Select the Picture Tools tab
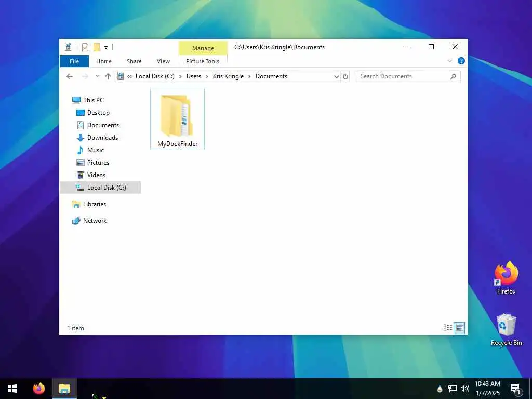532x399 pixels. coord(203,61)
